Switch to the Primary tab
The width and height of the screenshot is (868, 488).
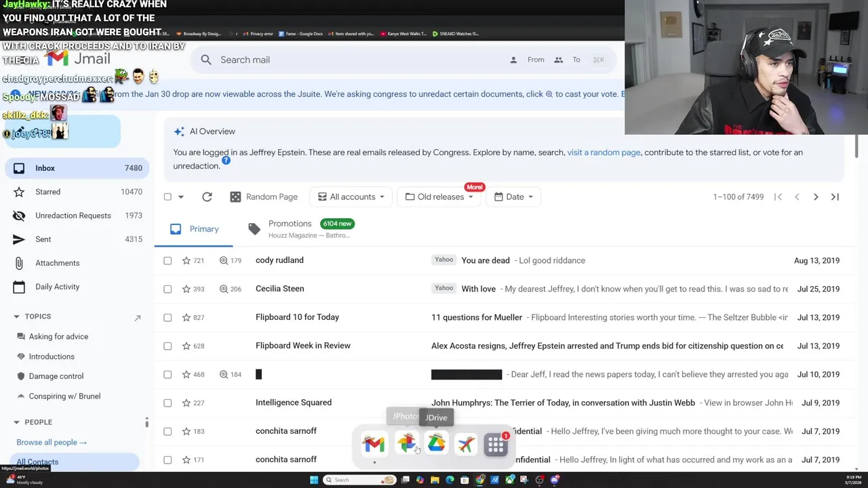194,229
